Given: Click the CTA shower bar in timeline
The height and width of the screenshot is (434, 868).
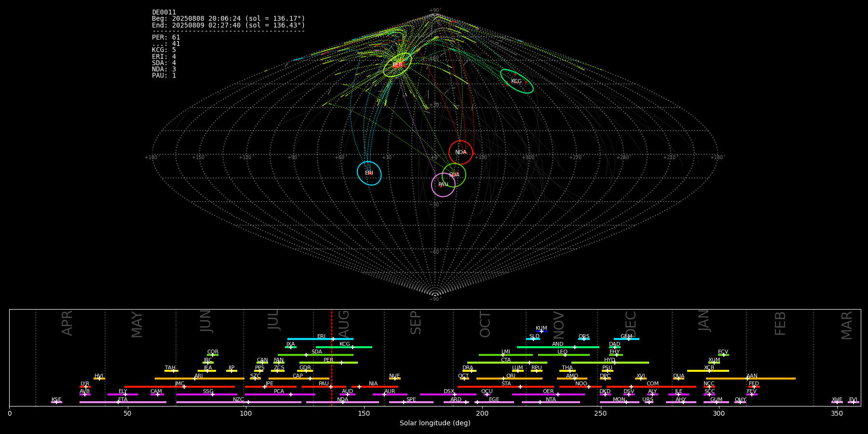Looking at the screenshot, I should point(507,363).
